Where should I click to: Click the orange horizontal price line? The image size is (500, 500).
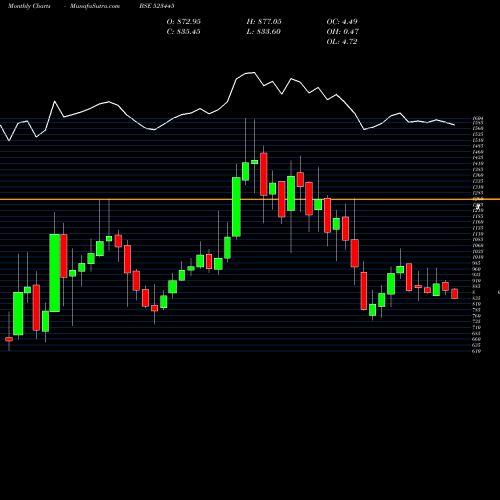tap(250, 199)
